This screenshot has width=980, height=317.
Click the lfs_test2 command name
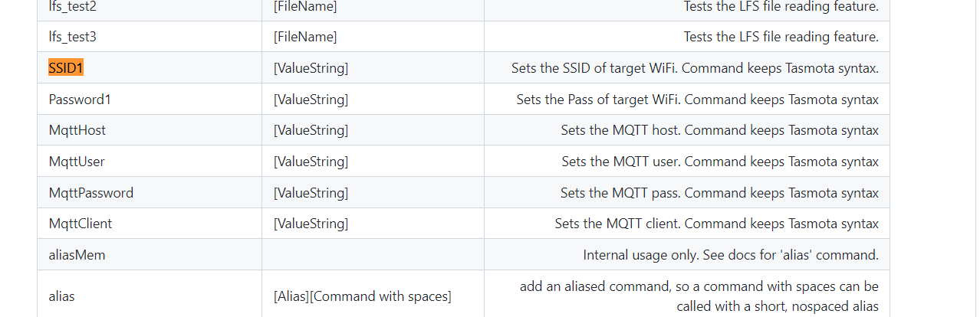pyautogui.click(x=73, y=6)
